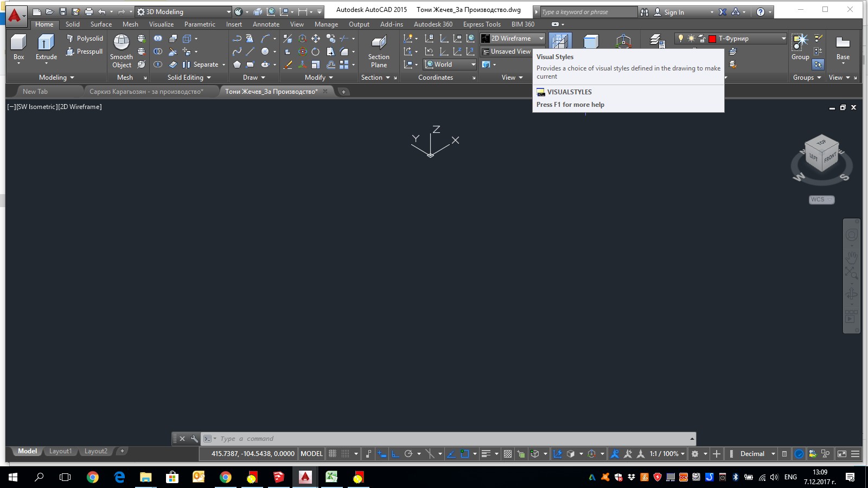Click the Sign In button
This screenshot has width=868, height=488.
pyautogui.click(x=669, y=12)
